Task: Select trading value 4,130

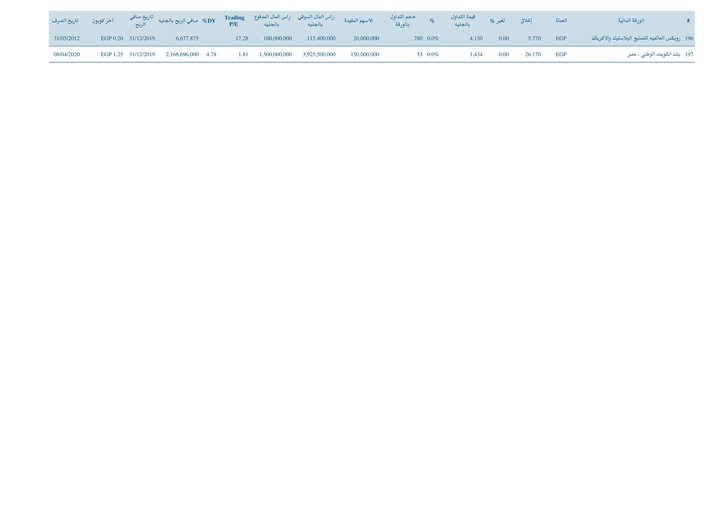Action: tap(476, 39)
